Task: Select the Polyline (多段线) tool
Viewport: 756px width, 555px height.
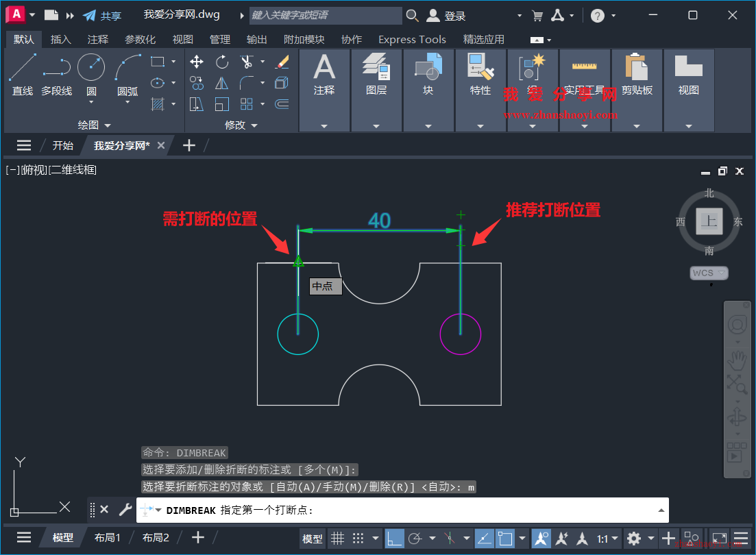Action: pyautogui.click(x=56, y=75)
